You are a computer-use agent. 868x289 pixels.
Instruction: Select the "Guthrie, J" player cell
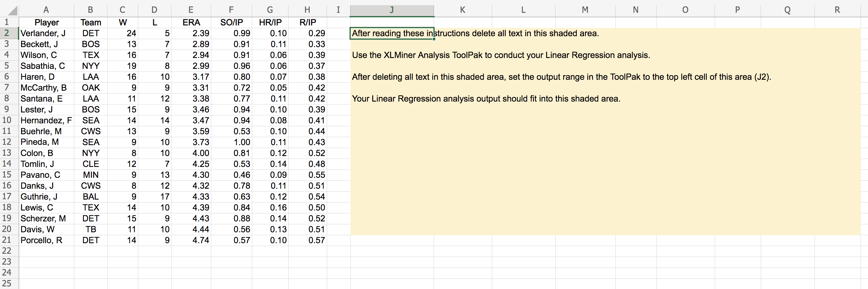pyautogui.click(x=46, y=197)
